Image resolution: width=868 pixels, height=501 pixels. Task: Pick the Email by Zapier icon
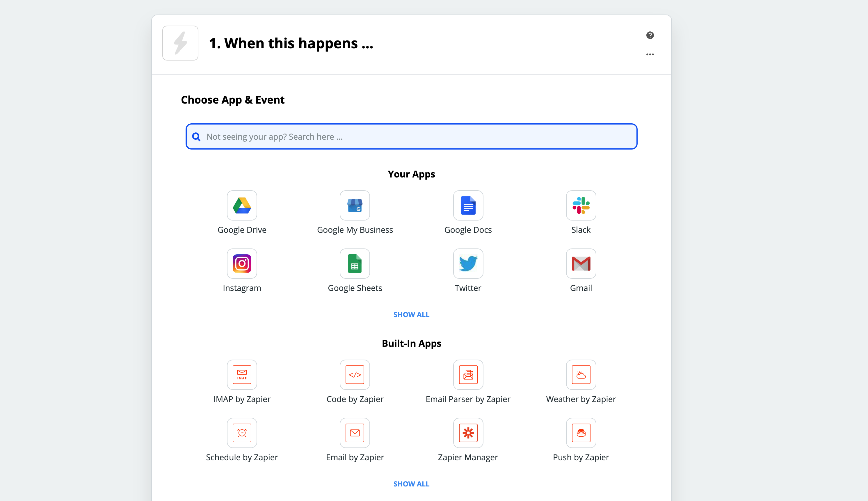pyautogui.click(x=355, y=433)
